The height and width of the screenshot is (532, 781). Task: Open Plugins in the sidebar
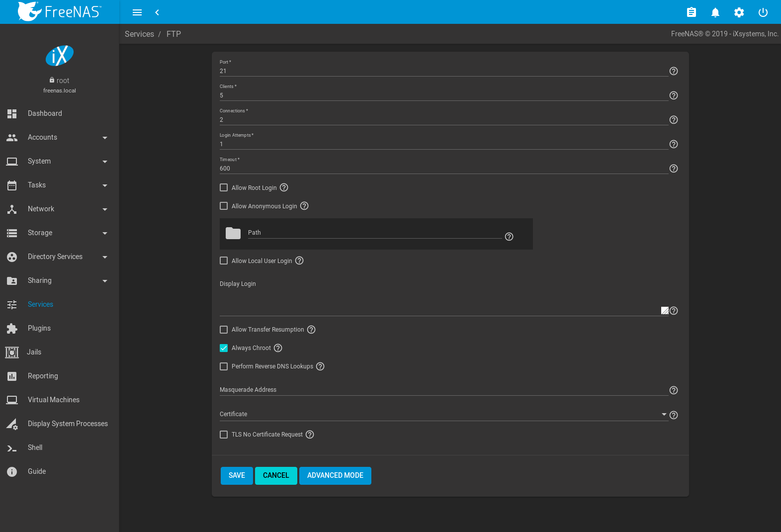[60, 328]
